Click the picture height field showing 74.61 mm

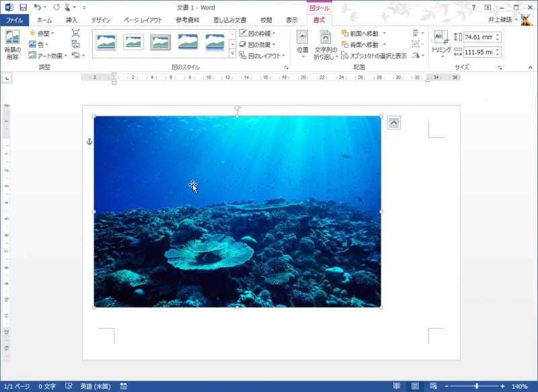(477, 38)
